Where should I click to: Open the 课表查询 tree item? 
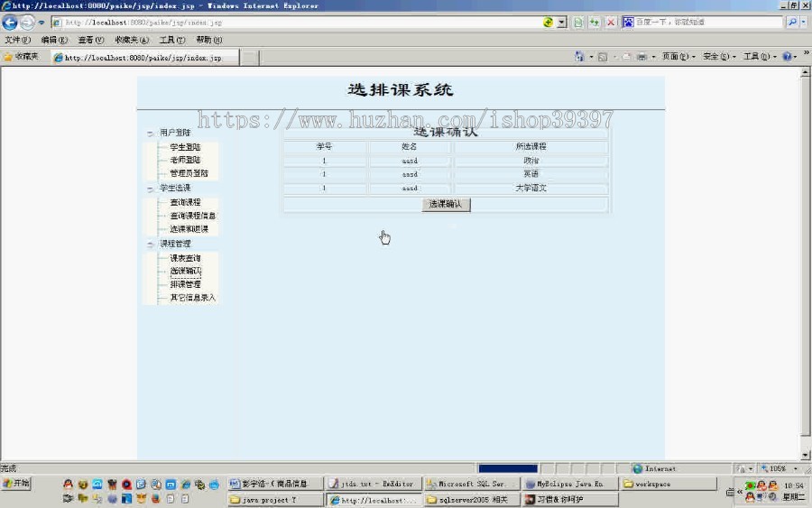[185, 258]
